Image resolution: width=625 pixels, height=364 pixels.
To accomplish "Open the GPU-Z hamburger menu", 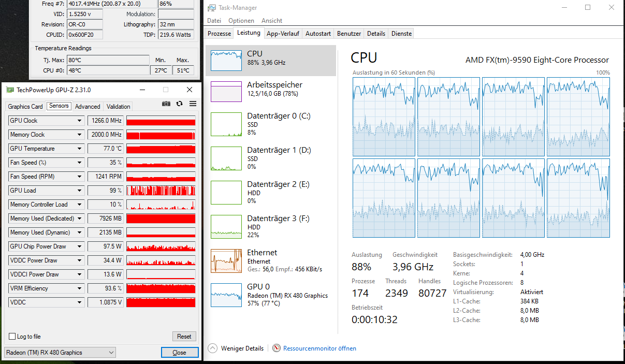I will 193,104.
